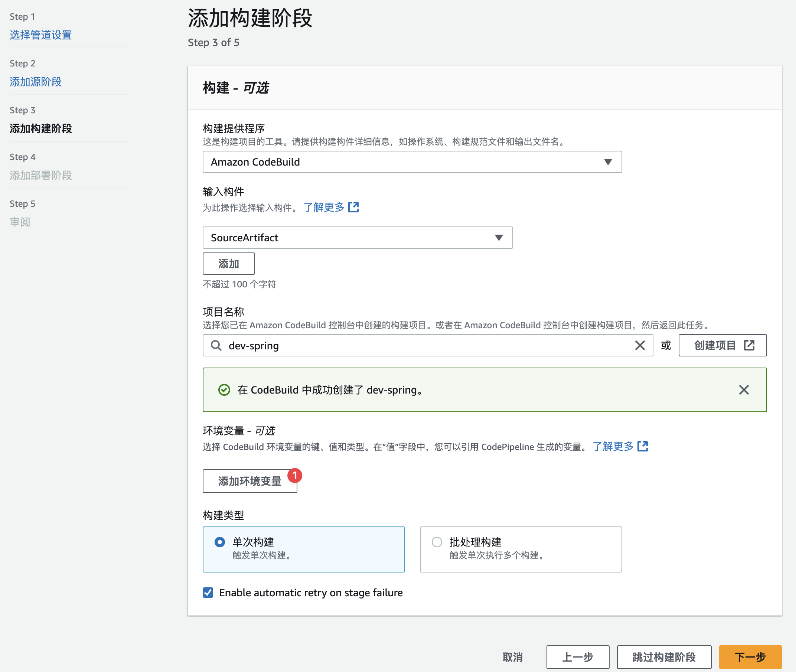
Task: Go to Step 2 添加源阶段
Action: point(35,82)
